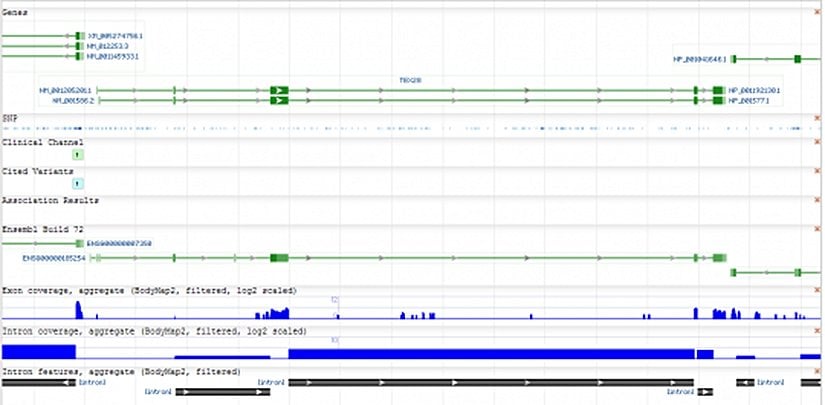
Task: Close the Ensembl Build 72 track
Action: (x=817, y=229)
